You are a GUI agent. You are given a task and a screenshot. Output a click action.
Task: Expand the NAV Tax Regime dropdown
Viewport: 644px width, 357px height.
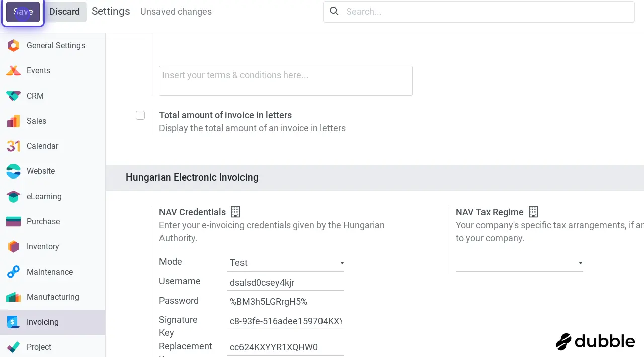(519, 263)
